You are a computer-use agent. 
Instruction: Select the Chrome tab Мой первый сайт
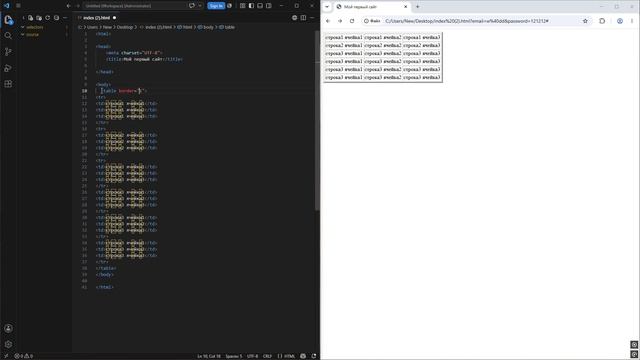tap(371, 7)
